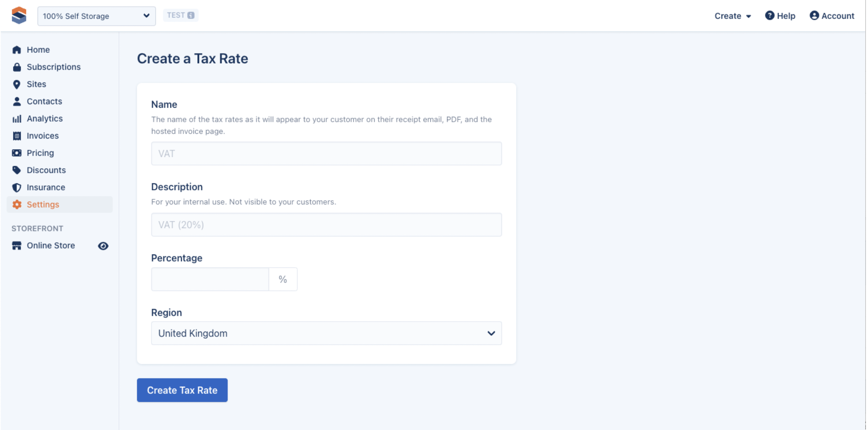Open Pricing from the sidebar

40,153
